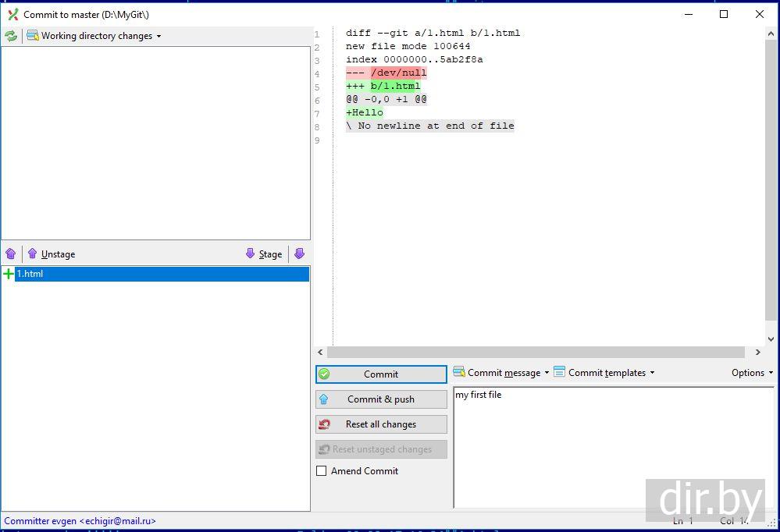Open the Options dropdown menu
Viewport: 780px width, 532px height.
752,372
